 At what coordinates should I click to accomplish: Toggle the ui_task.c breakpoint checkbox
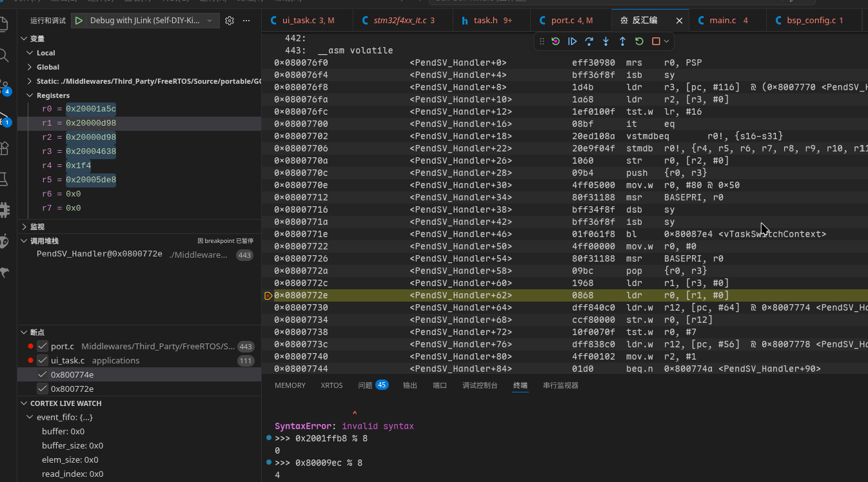click(43, 360)
